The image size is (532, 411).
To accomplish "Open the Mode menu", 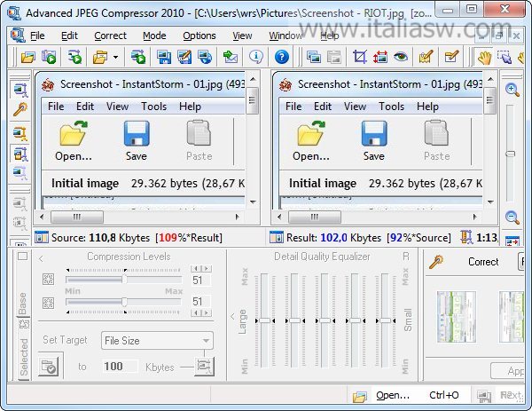I will pos(154,36).
